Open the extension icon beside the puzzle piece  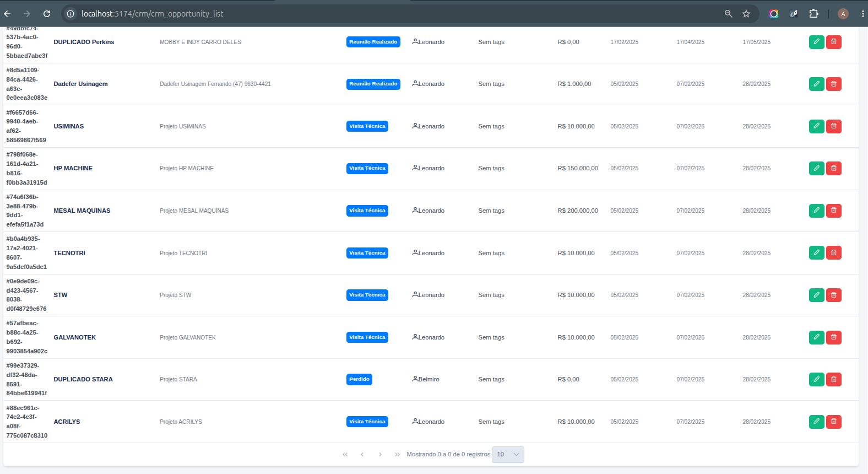pyautogui.click(x=794, y=14)
